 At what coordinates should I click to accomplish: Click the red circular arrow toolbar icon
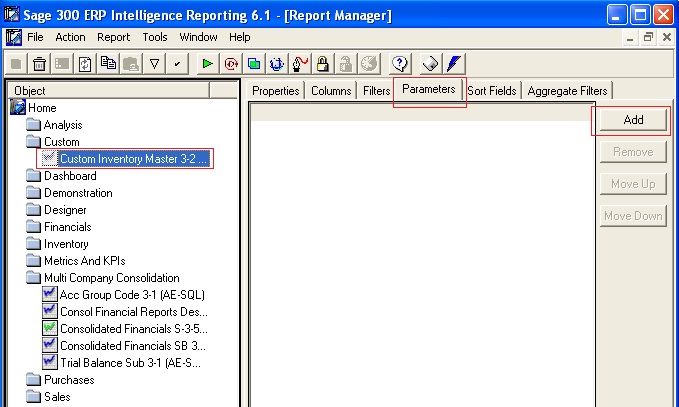coord(231,64)
